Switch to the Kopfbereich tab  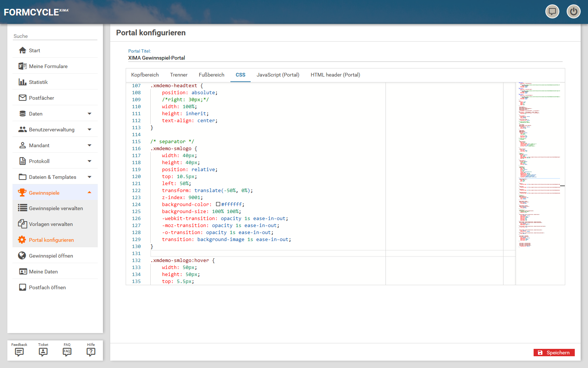coord(145,75)
